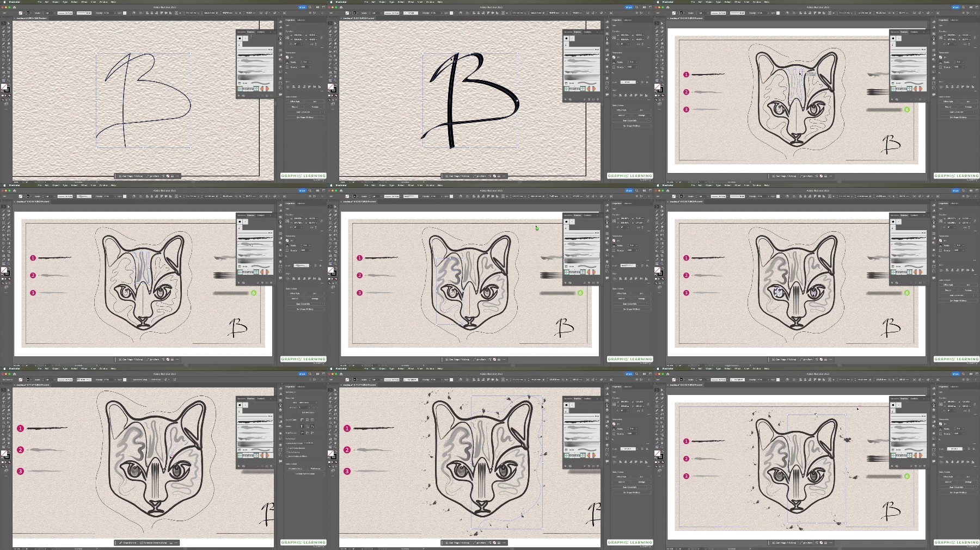Screen dimensions: 980x550
Task: Click Stroke swatch in thin-outline B toolbar
Action: [x=7, y=90]
